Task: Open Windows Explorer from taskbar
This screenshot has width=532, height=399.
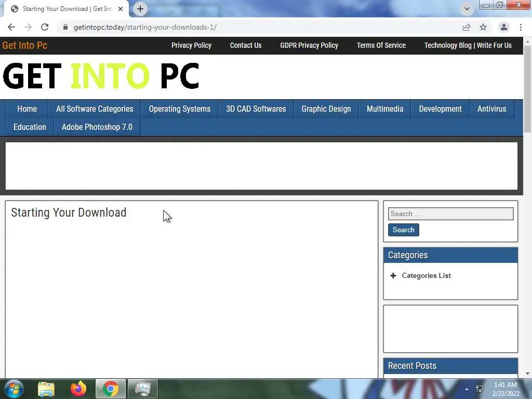Action: [x=46, y=389]
